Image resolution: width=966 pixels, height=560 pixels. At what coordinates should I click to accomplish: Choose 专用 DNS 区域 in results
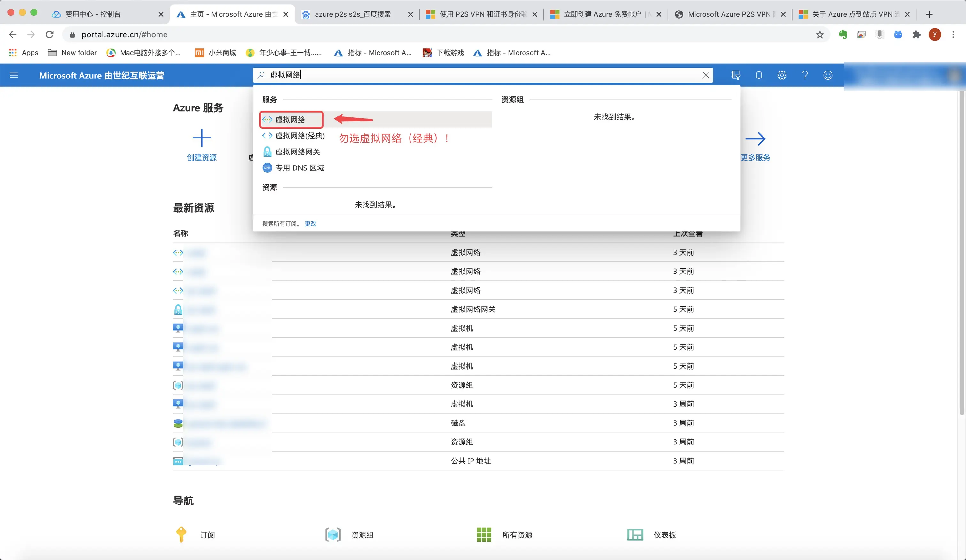[299, 168]
